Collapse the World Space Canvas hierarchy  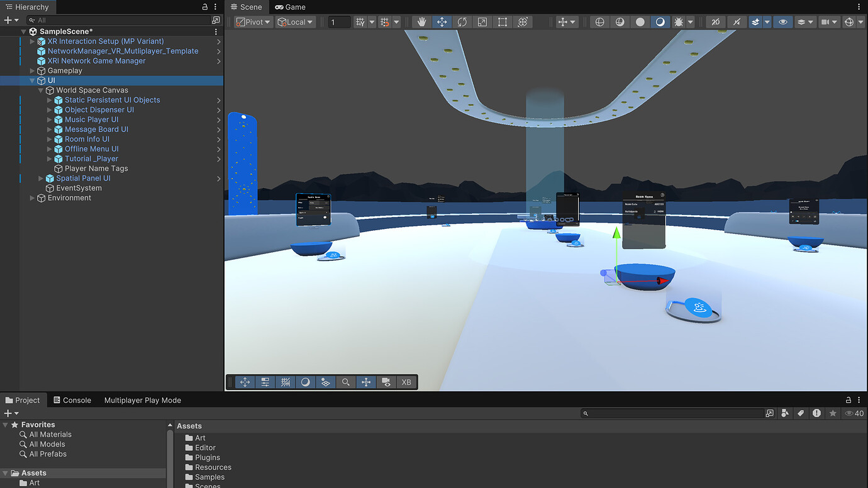click(40, 90)
